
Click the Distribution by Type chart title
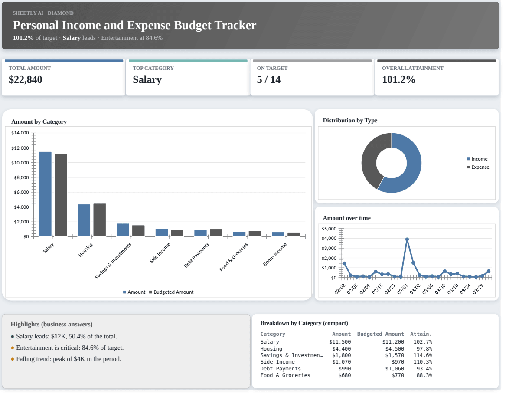tap(350, 121)
